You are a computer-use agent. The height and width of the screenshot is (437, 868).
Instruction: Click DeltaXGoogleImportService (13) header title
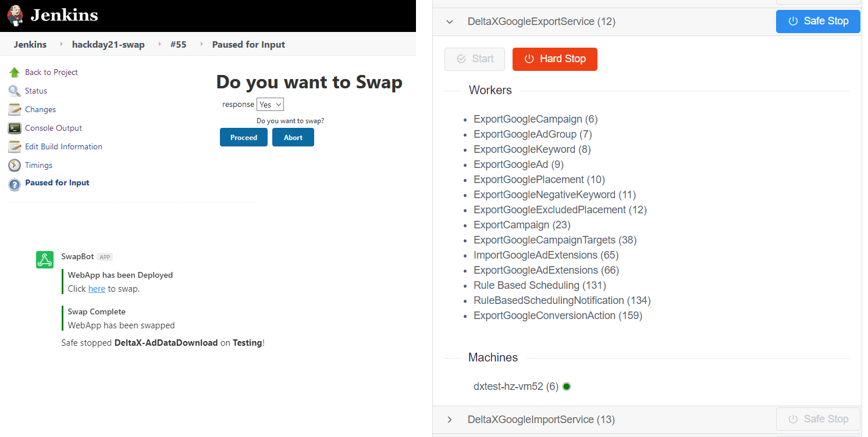coord(541,420)
